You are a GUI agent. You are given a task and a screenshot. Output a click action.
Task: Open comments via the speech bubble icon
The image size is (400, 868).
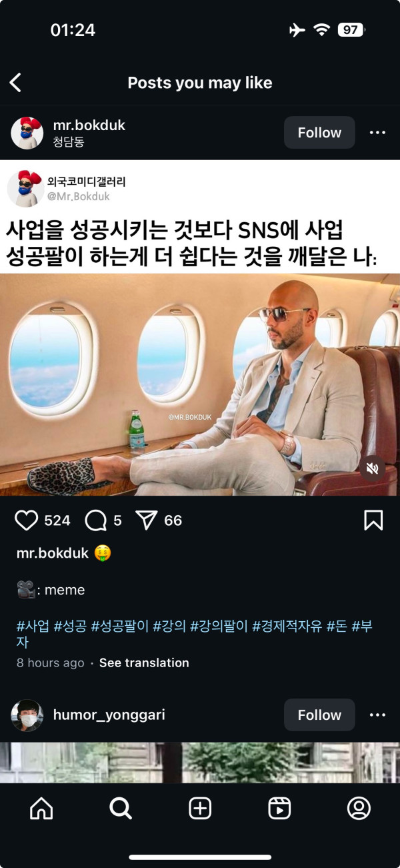coord(96,520)
